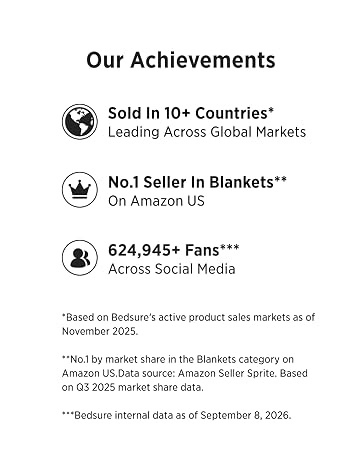This screenshot has height=453, width=362.
Task: Click the asterisk after Countries
Action: [x=271, y=110]
